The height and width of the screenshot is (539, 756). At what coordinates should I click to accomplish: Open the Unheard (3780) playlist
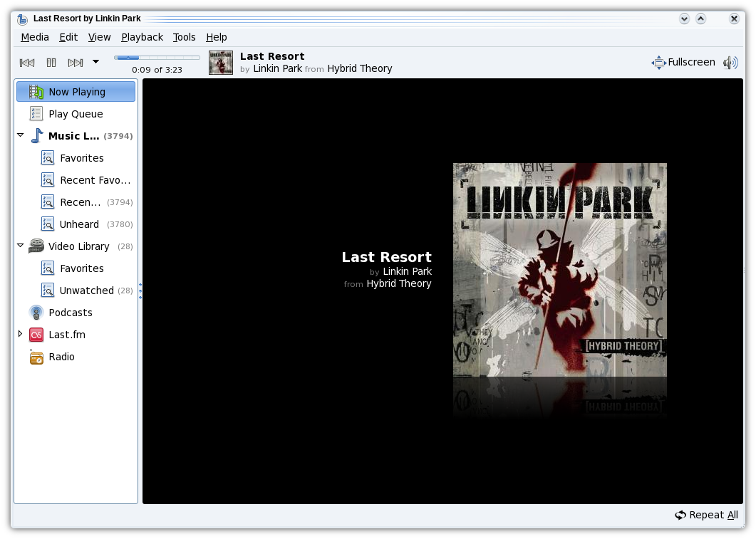click(80, 224)
